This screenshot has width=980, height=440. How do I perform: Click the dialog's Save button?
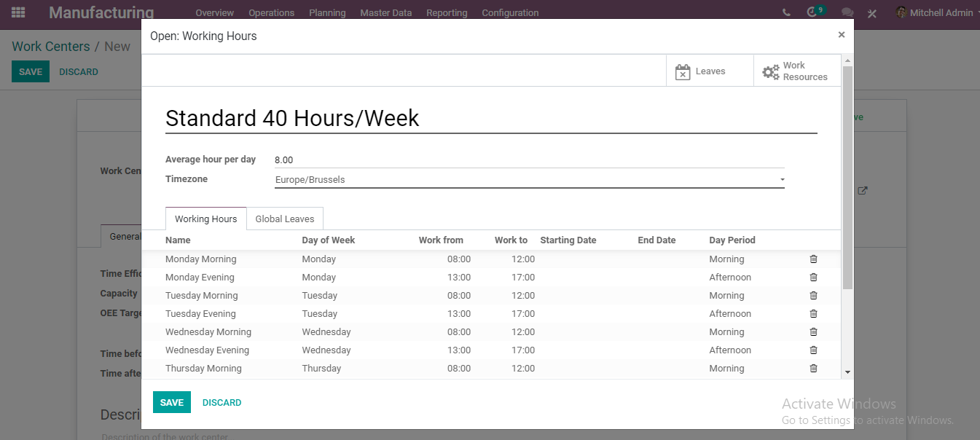click(172, 402)
